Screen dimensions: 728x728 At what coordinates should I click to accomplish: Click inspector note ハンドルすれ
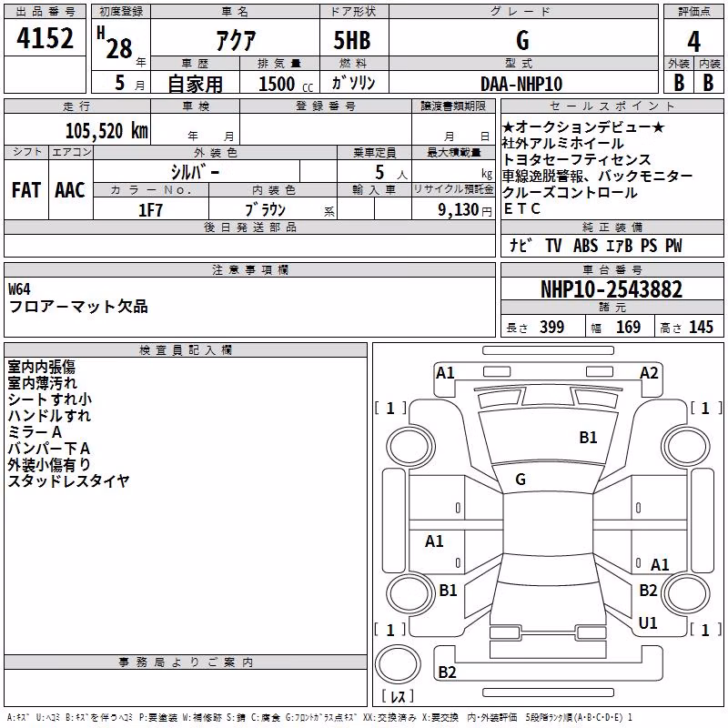[49, 416]
